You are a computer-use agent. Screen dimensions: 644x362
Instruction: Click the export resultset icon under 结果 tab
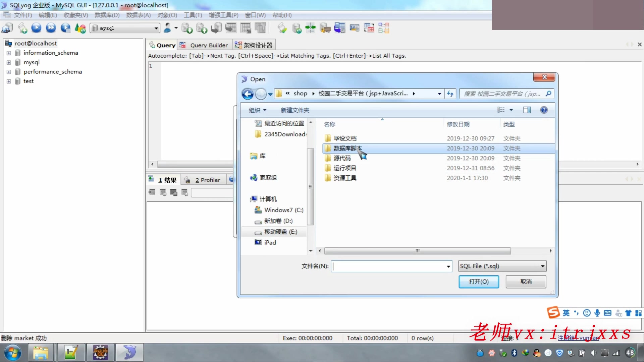click(163, 192)
